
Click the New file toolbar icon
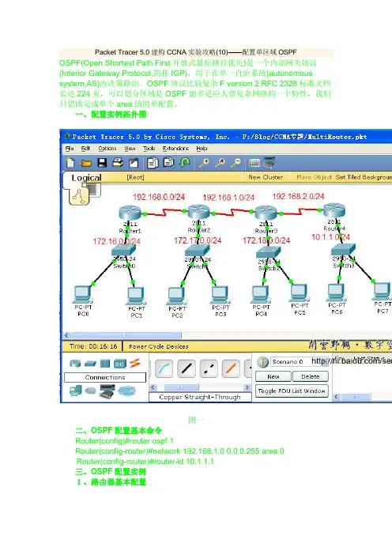(70, 162)
